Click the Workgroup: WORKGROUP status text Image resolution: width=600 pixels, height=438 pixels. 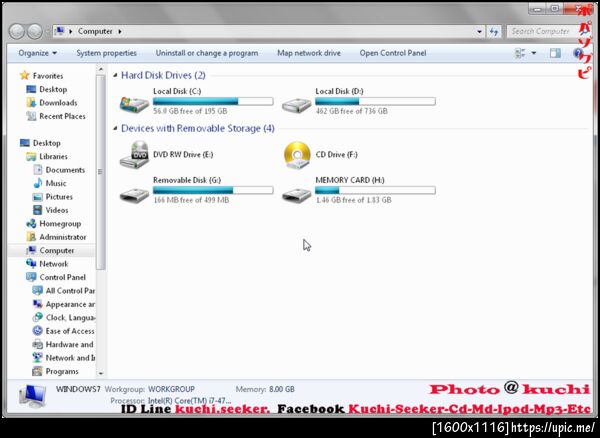(x=150, y=389)
